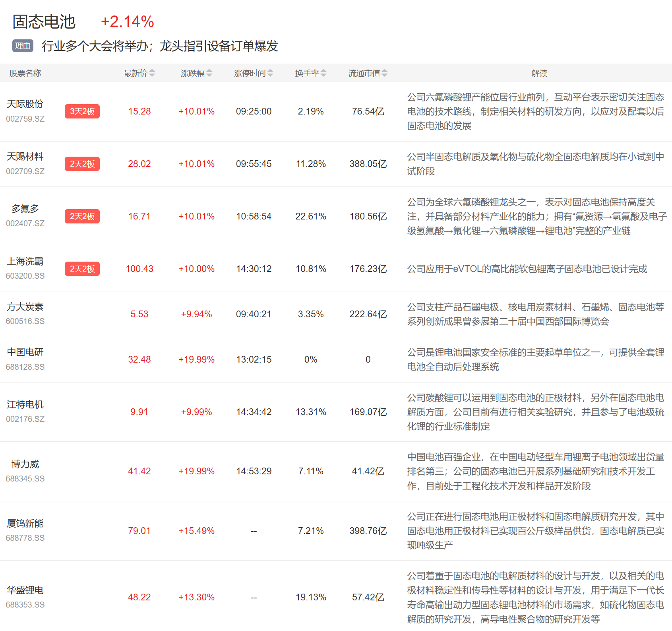This screenshot has width=672, height=631.
Task: Select stock code 002407.SZ
Action: 25,223
